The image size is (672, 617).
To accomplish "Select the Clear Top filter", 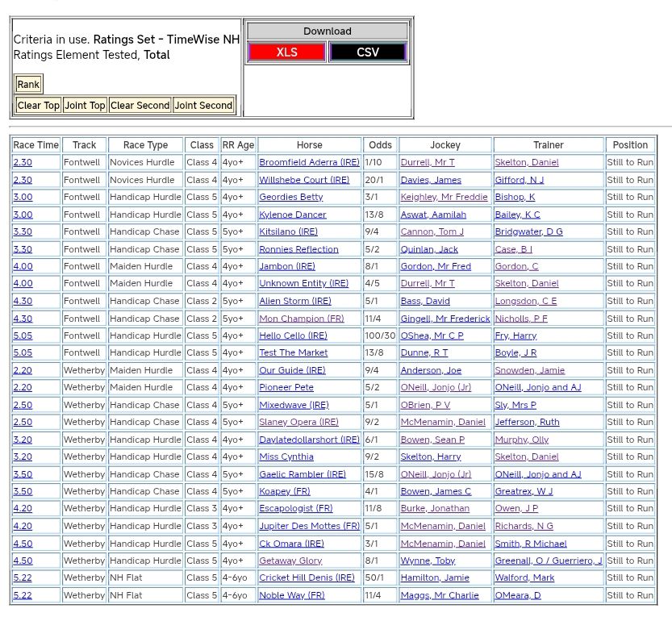I will [38, 106].
